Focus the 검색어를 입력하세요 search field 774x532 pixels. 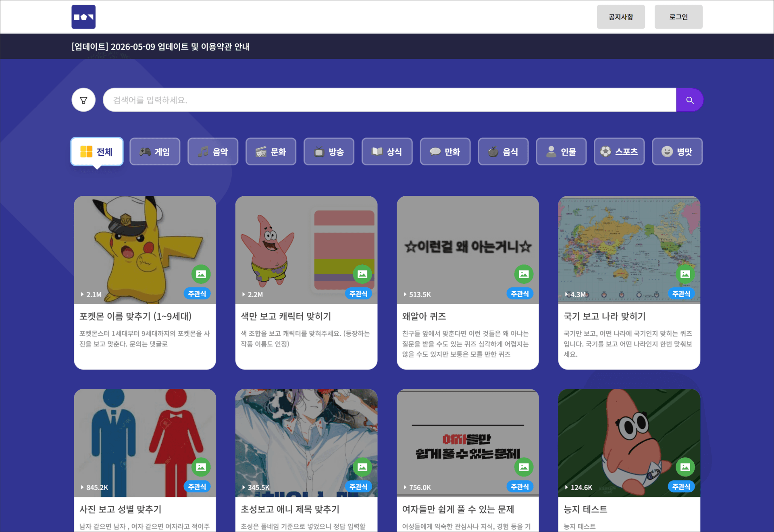389,100
